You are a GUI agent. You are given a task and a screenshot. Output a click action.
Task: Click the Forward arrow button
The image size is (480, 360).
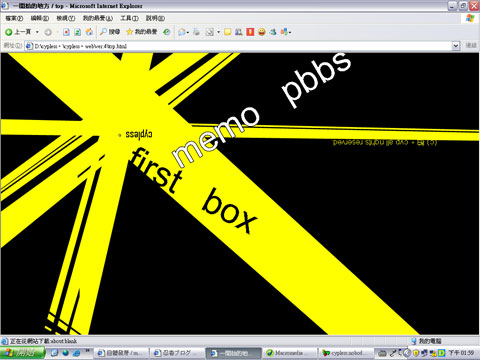click(x=48, y=32)
